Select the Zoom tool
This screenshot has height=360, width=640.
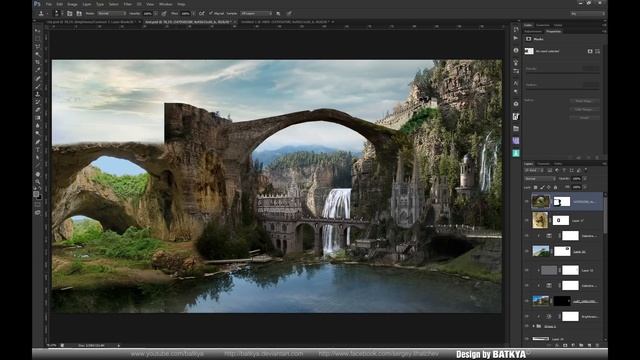pos(38,182)
